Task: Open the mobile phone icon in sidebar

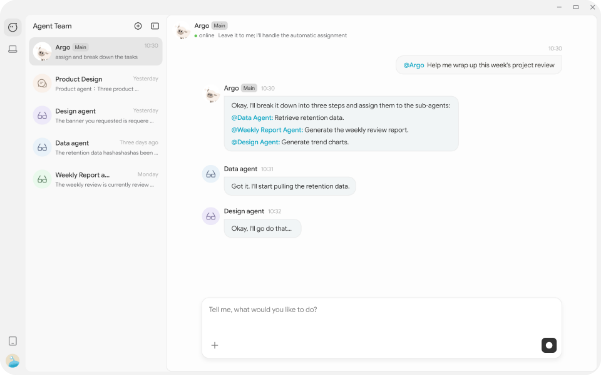Action: pos(13,341)
